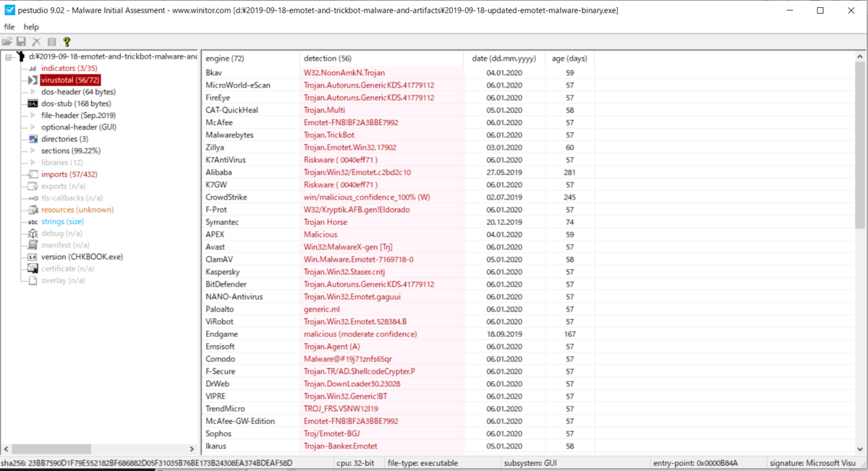Click the virustotal arrow icon in the tree

pos(33,80)
